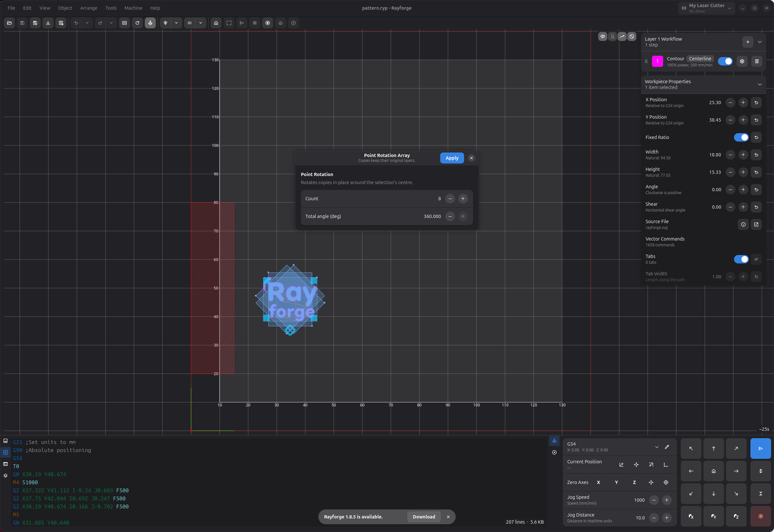774x532 pixels.
Task: Collapse the Workpiece Properties section
Action: 760,84
